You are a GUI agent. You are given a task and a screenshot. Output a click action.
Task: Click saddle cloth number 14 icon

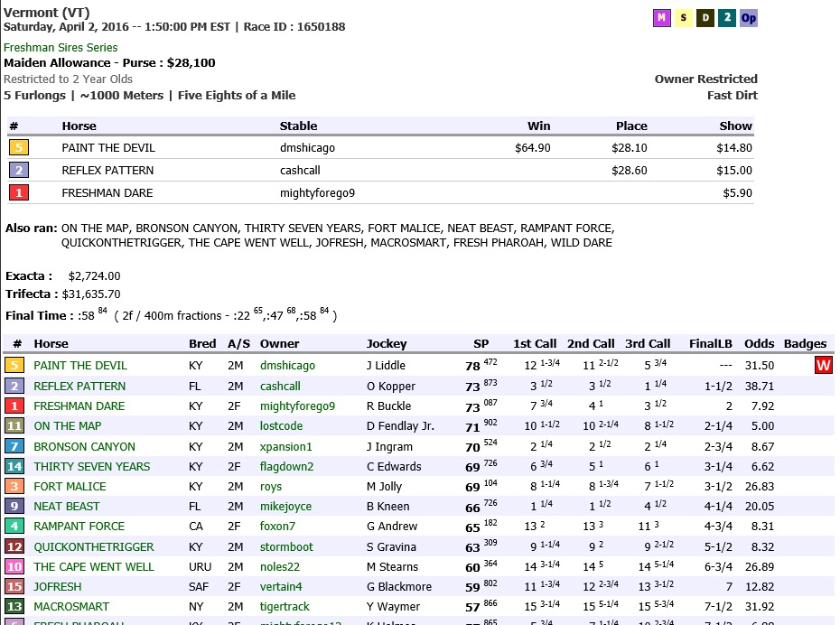pos(14,467)
